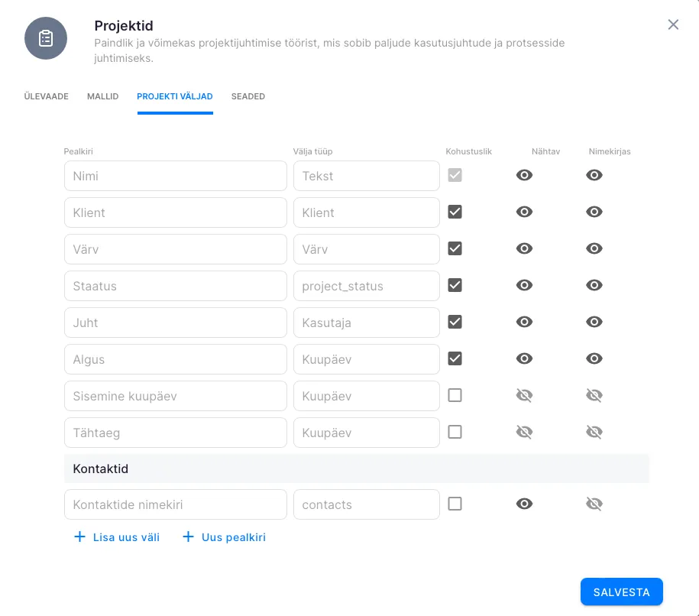
Task: Open the Seaded tab
Action: coord(248,97)
